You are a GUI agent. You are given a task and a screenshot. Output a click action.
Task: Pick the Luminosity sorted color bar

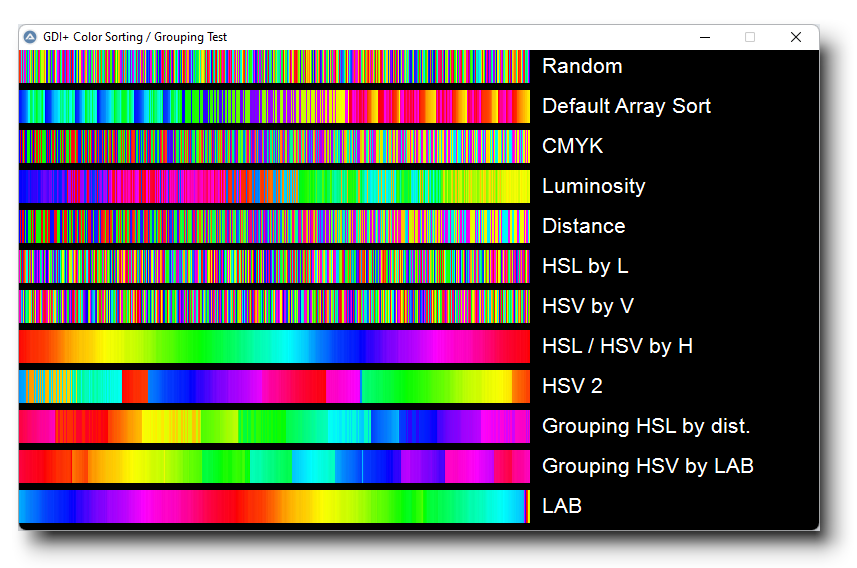tap(274, 186)
